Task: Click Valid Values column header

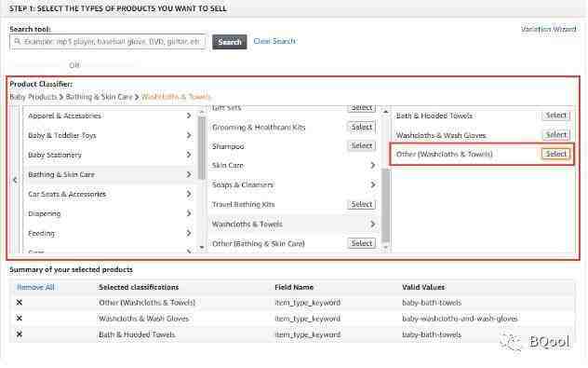Action: coord(423,287)
